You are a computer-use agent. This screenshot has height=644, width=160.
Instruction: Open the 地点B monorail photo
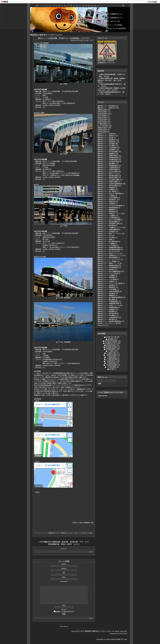pyautogui.click(x=63, y=133)
